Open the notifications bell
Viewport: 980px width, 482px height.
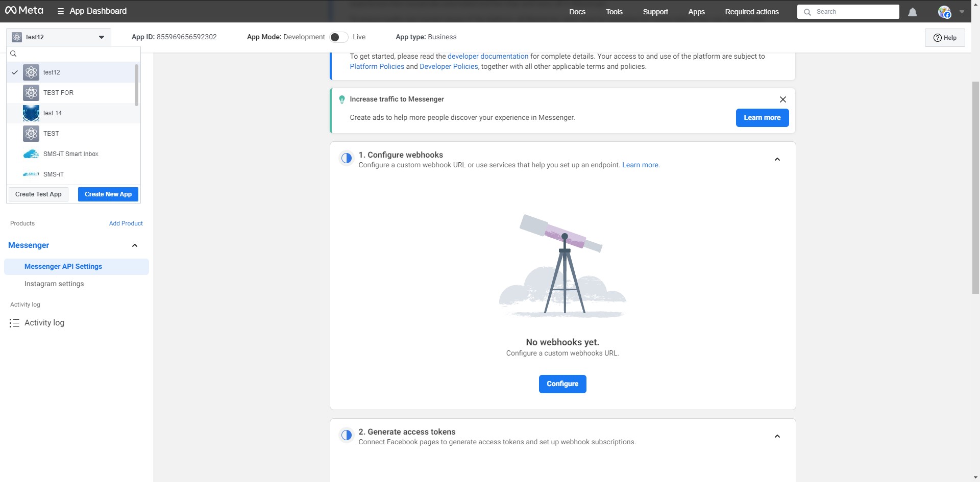912,12
